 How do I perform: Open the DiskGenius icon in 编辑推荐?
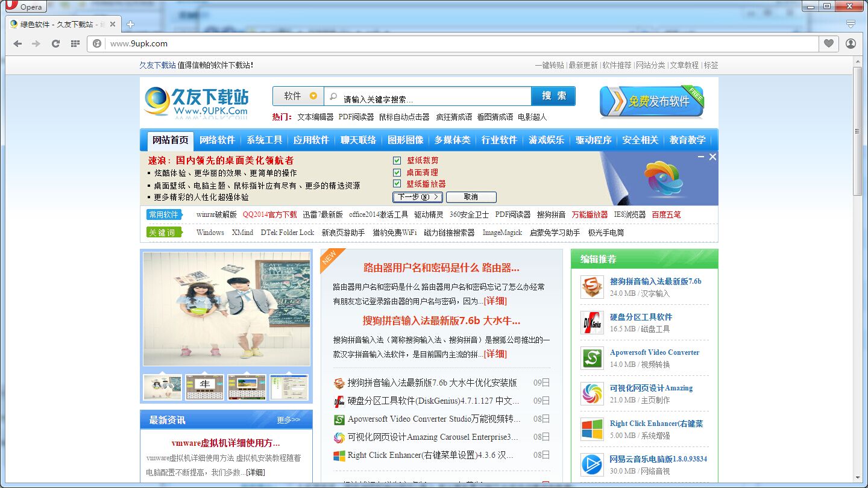[x=592, y=323]
